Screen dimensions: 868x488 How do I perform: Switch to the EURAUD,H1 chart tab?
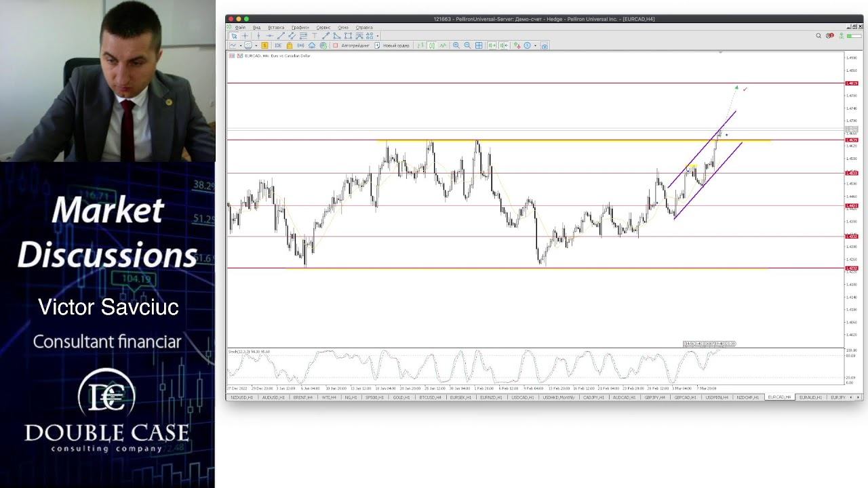tap(810, 397)
